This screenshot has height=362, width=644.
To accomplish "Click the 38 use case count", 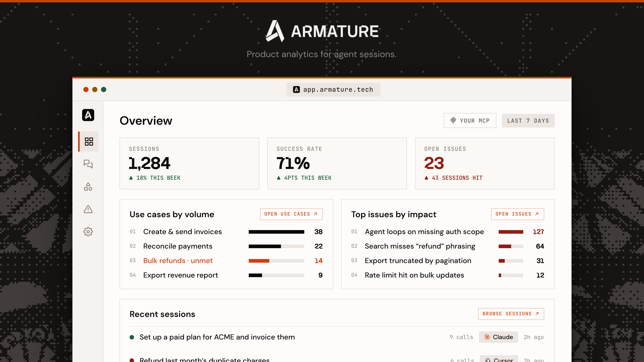I will [318, 232].
